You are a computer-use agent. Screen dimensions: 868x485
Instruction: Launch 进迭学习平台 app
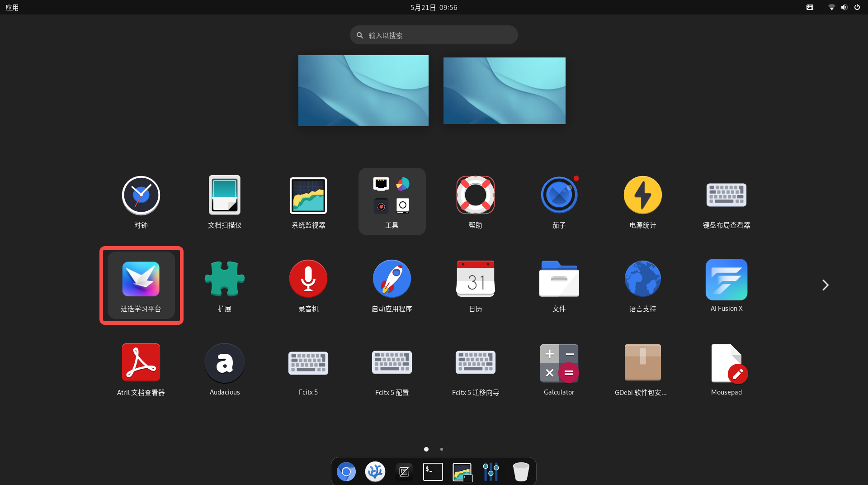point(141,285)
